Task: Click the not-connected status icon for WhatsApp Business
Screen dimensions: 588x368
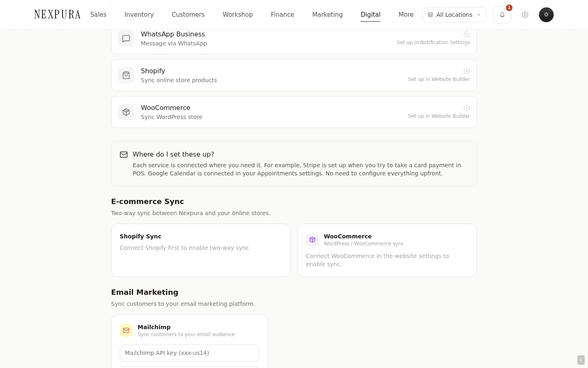Action: [467, 34]
